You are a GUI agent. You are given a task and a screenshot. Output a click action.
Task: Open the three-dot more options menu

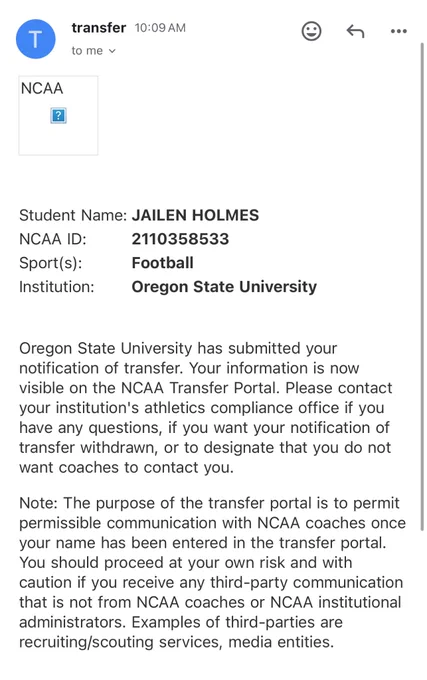398,31
